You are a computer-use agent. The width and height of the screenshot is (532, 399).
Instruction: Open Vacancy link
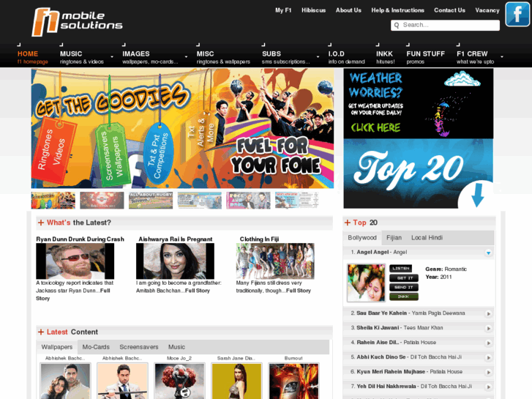487,10
